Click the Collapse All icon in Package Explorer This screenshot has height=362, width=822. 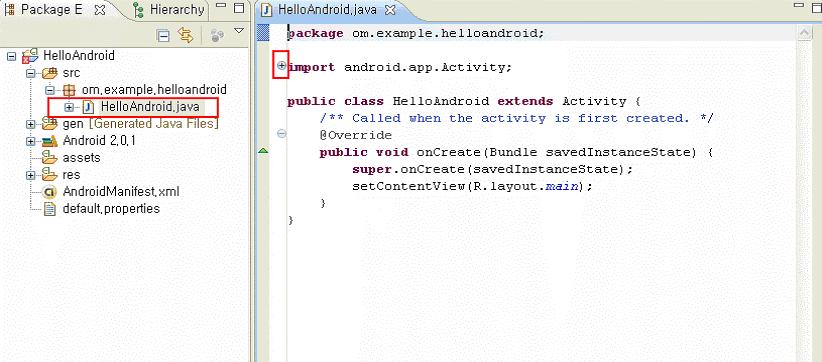[x=164, y=36]
